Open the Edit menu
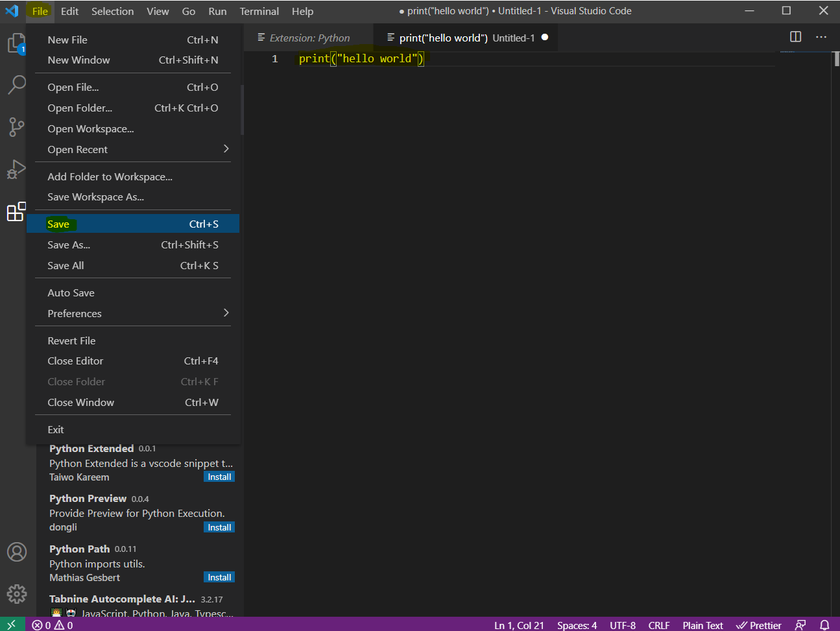840x631 pixels. tap(69, 11)
